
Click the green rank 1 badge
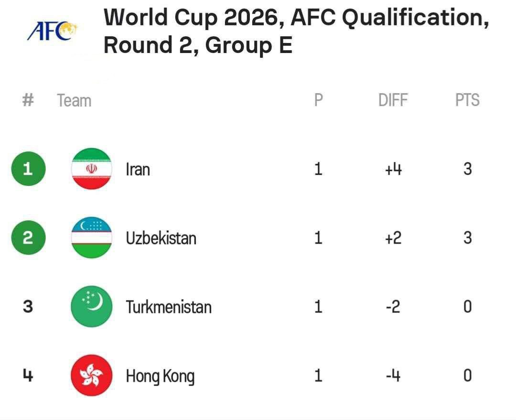click(x=28, y=169)
